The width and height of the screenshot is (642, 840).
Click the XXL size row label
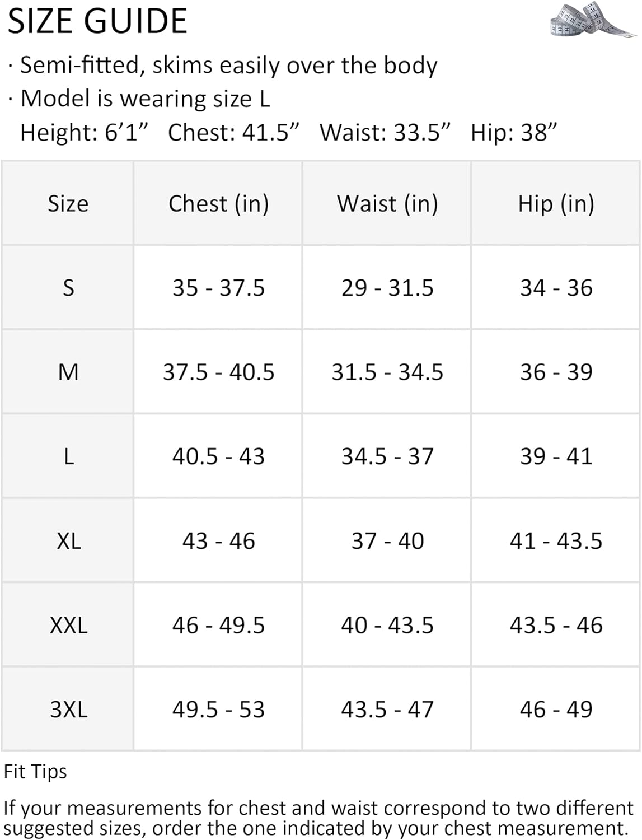[68, 625]
